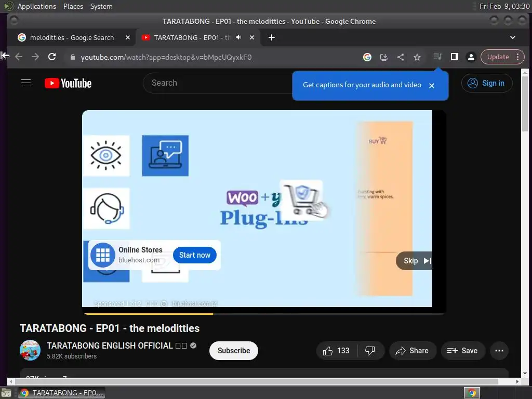Viewport: 532px width, 399px height.
Task: Open the System menu
Action: [x=101, y=6]
